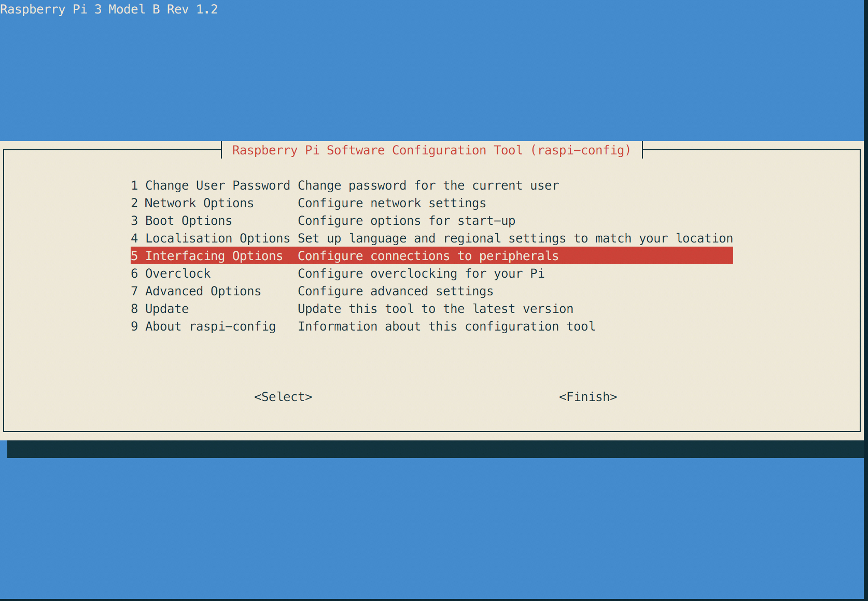
Task: Choose the Boot Options entry
Action: coord(431,221)
